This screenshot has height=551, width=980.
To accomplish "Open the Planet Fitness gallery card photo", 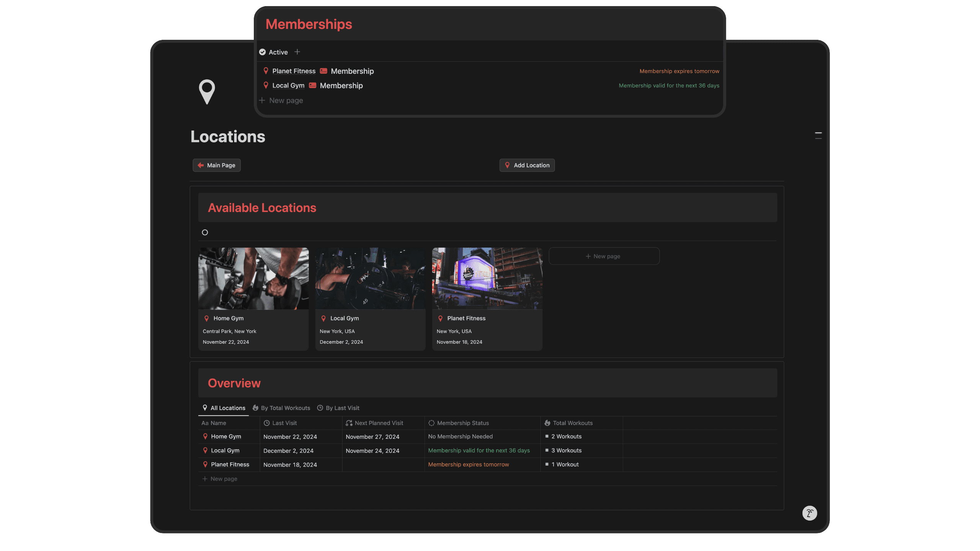I will tap(487, 279).
